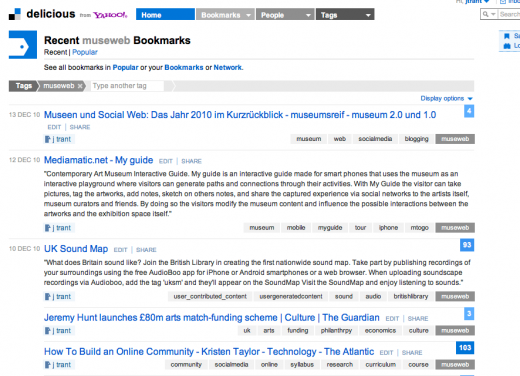Expand Display options

(x=446, y=98)
